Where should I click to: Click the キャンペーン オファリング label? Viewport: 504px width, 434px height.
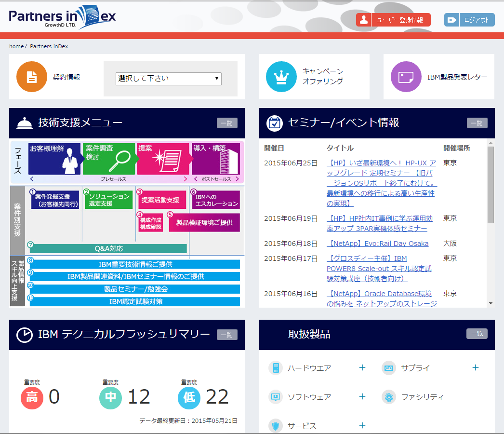pyautogui.click(x=323, y=76)
